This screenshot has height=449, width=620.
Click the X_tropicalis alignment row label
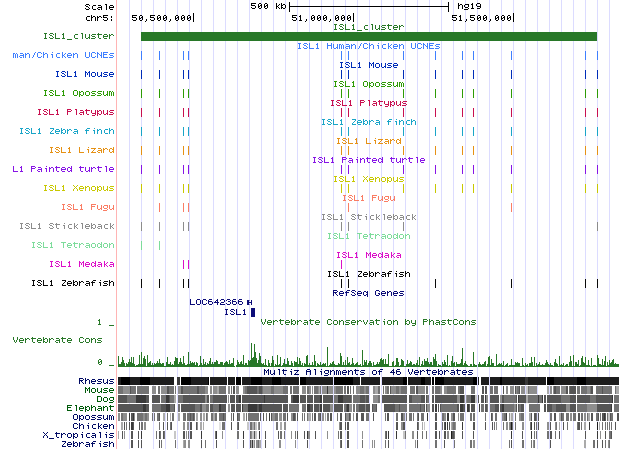click(79, 435)
